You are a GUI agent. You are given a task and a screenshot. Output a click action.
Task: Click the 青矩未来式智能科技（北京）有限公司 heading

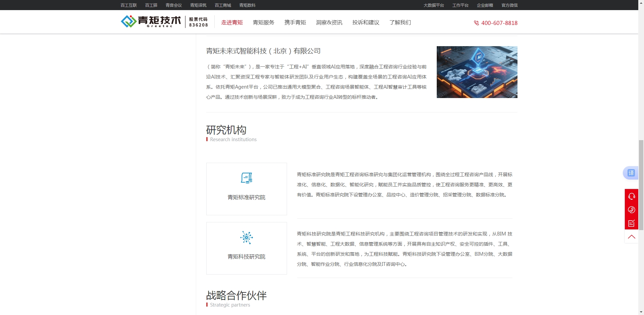click(263, 51)
